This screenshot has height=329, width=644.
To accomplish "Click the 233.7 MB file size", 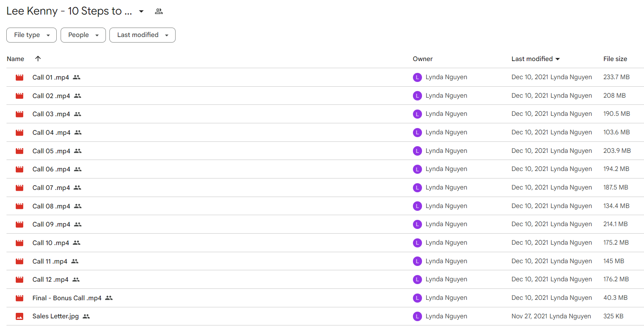I will tap(616, 77).
